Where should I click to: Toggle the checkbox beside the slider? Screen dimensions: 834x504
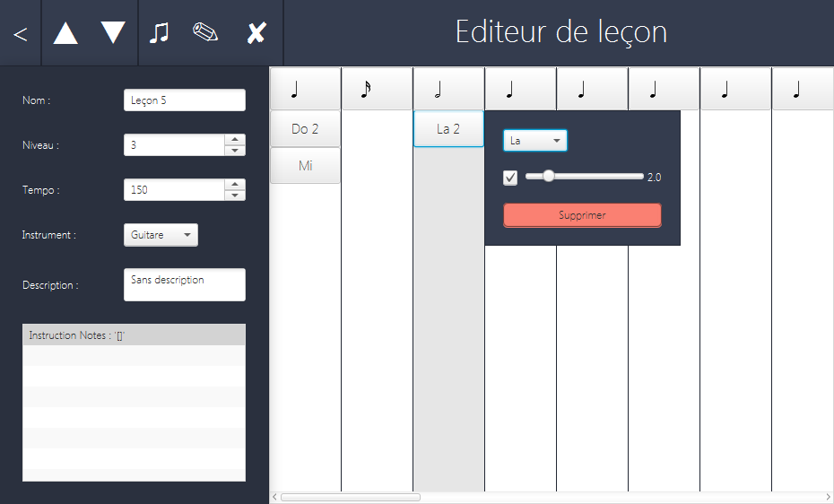coord(510,178)
